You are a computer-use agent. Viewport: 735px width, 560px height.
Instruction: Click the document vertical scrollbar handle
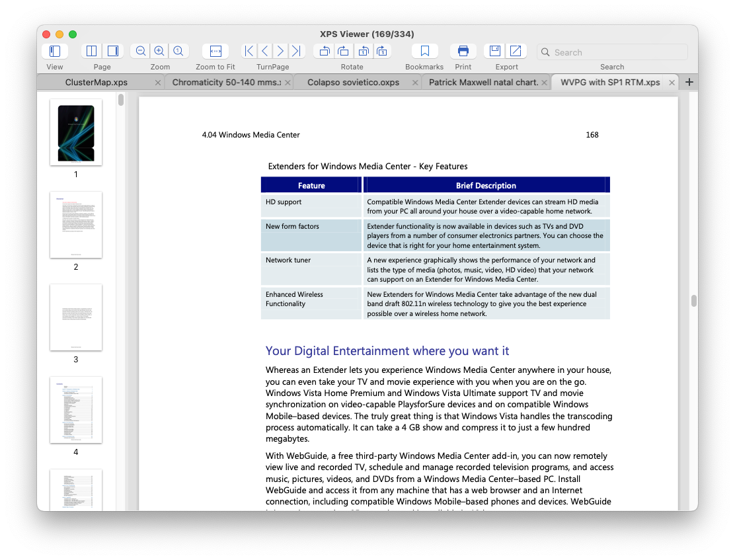[694, 301]
